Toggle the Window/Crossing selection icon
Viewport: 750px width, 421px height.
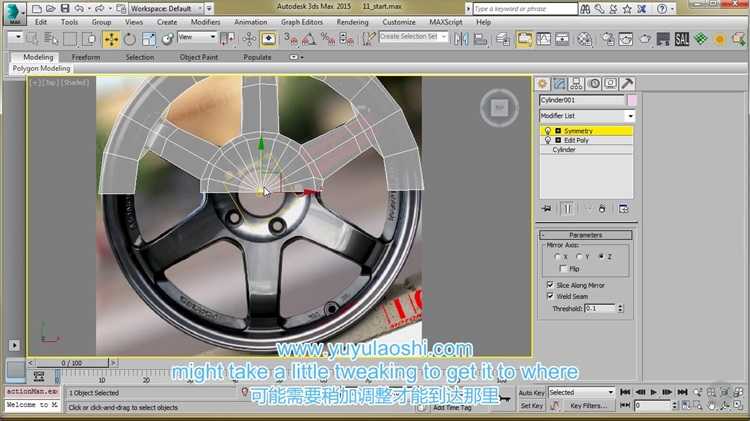pyautogui.click(x=89, y=39)
